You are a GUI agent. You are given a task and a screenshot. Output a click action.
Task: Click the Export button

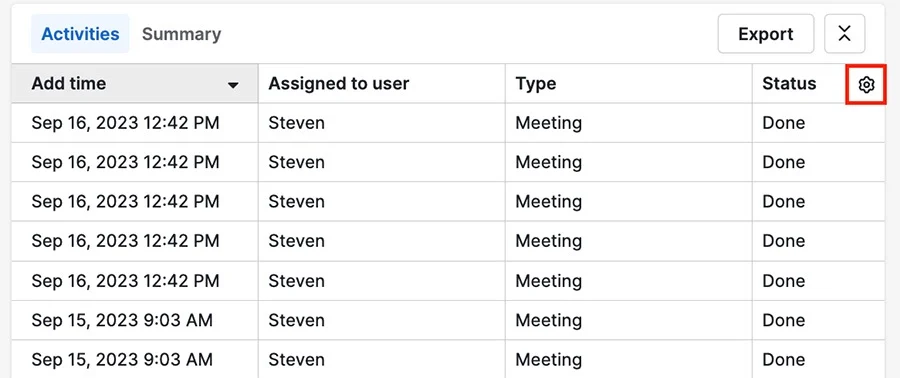click(766, 34)
